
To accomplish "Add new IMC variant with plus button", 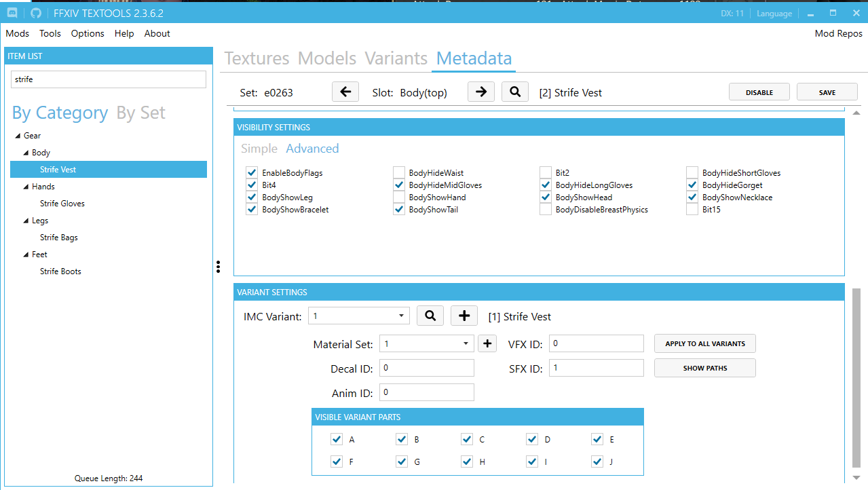I will pos(464,316).
